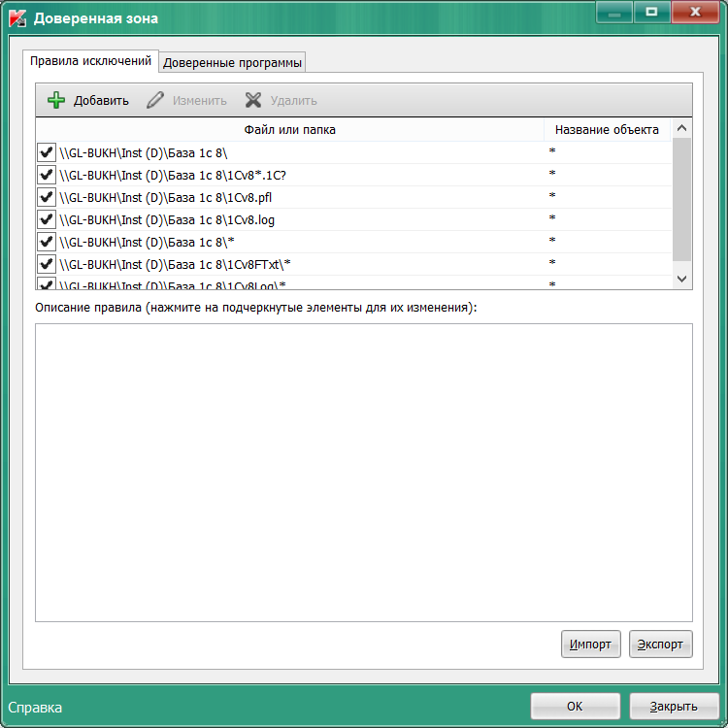Screen dimensions: 728x728
Task: Click the Экспорт button
Action: pos(660,644)
